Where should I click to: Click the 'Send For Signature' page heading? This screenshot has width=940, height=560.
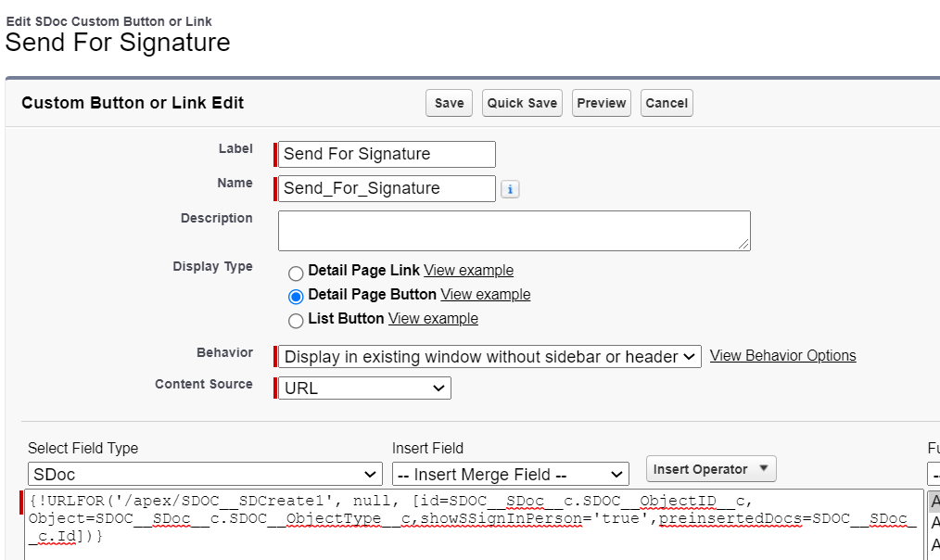[x=118, y=43]
